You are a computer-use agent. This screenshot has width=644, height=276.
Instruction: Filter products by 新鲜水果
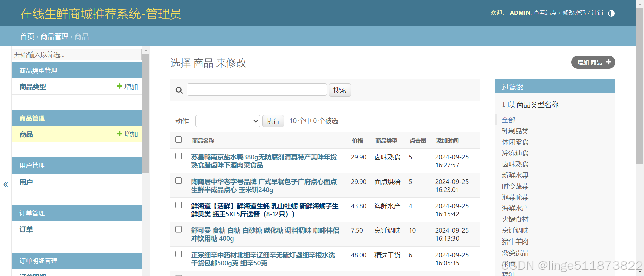(515, 175)
